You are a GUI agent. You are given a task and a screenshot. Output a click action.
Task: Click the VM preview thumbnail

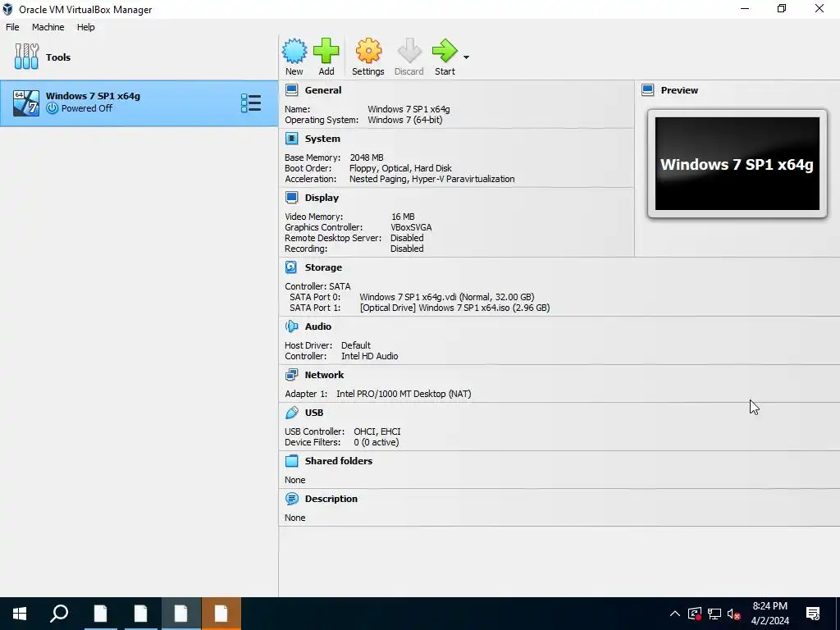point(737,164)
